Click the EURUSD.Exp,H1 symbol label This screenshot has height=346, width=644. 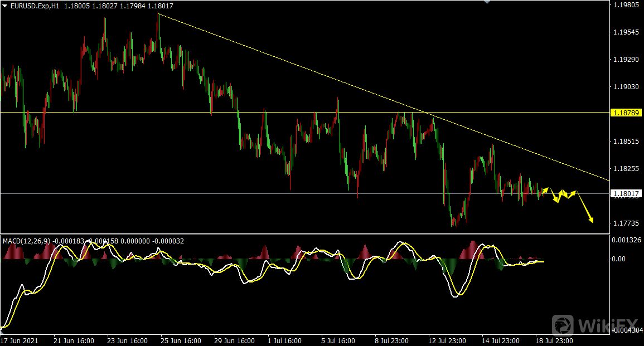pyautogui.click(x=35, y=6)
